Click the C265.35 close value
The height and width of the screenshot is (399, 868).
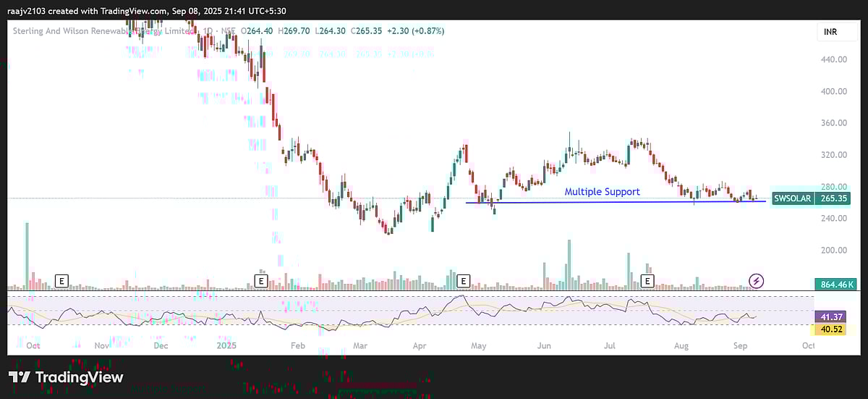click(x=367, y=31)
